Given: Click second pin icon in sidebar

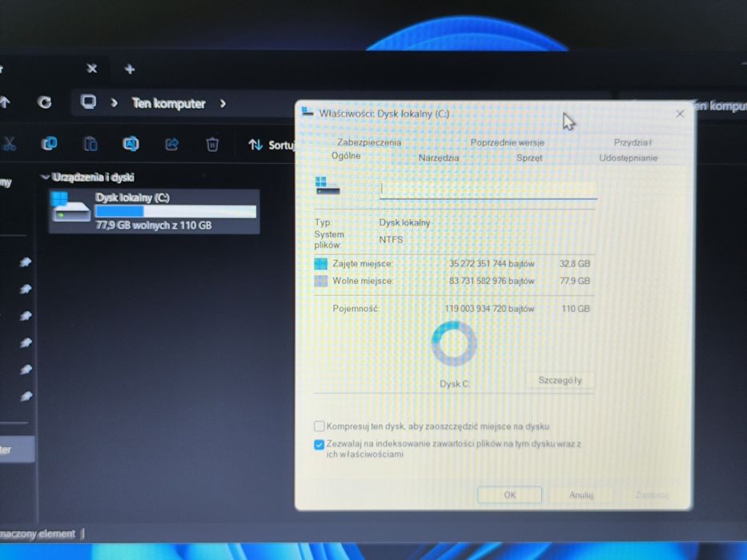Looking at the screenshot, I should pyautogui.click(x=26, y=289).
